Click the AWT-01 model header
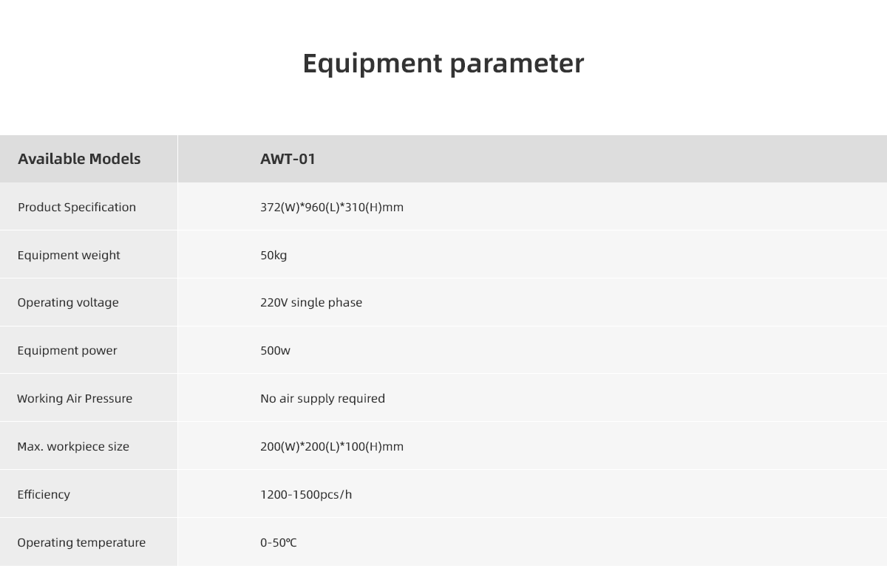Viewport: 887px width, 588px height. click(x=288, y=159)
